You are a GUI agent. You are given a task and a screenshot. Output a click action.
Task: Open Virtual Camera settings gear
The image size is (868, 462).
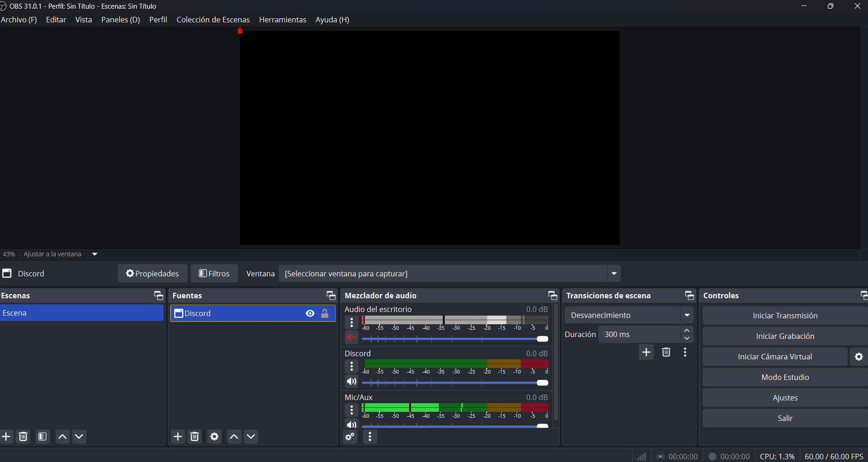(858, 357)
